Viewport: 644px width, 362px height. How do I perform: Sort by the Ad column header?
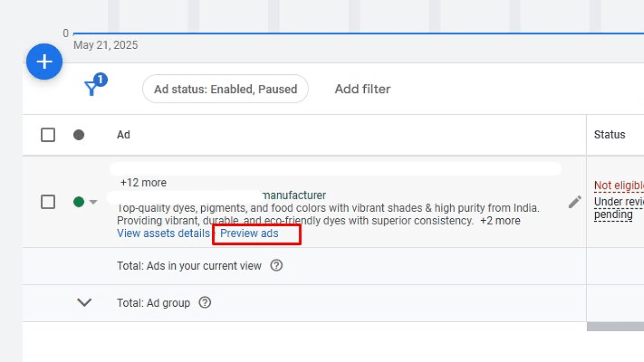[x=123, y=135]
